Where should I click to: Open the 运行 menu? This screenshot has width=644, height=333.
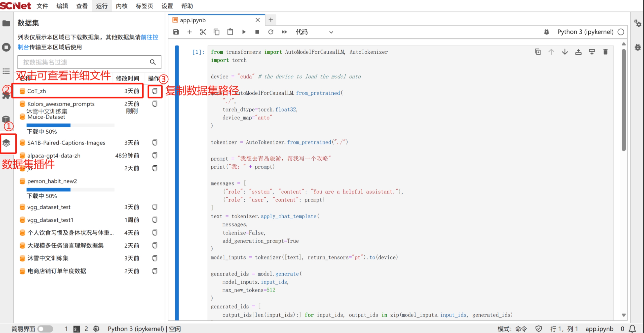[102, 6]
